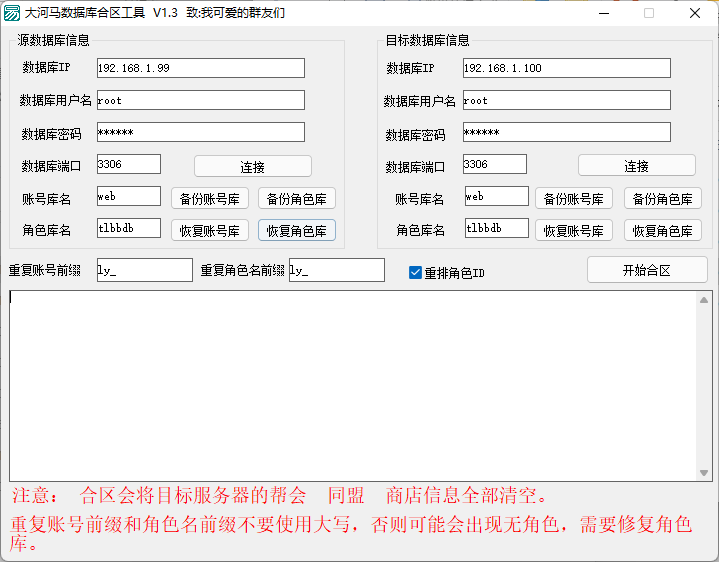Select the source 数据库端口 field

click(x=128, y=164)
